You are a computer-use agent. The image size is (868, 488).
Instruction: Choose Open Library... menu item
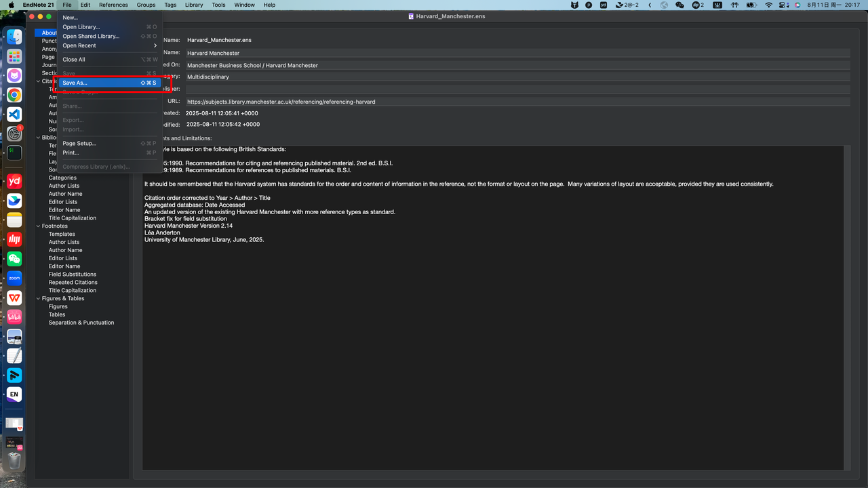point(109,27)
